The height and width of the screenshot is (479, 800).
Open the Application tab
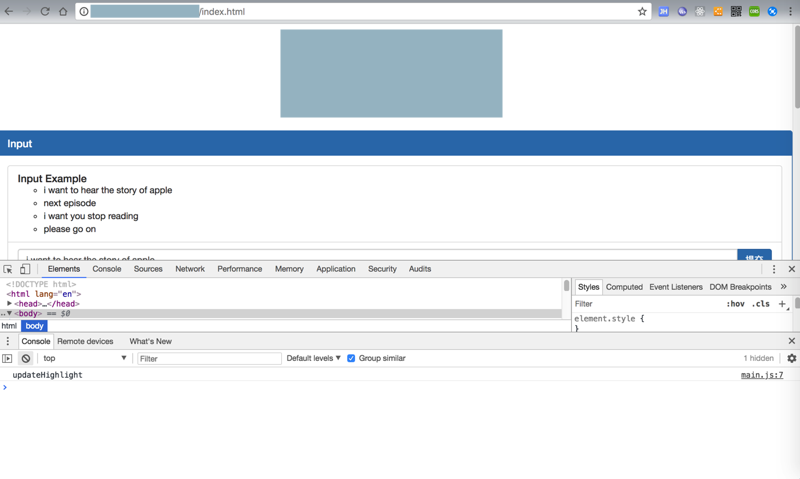pyautogui.click(x=336, y=269)
